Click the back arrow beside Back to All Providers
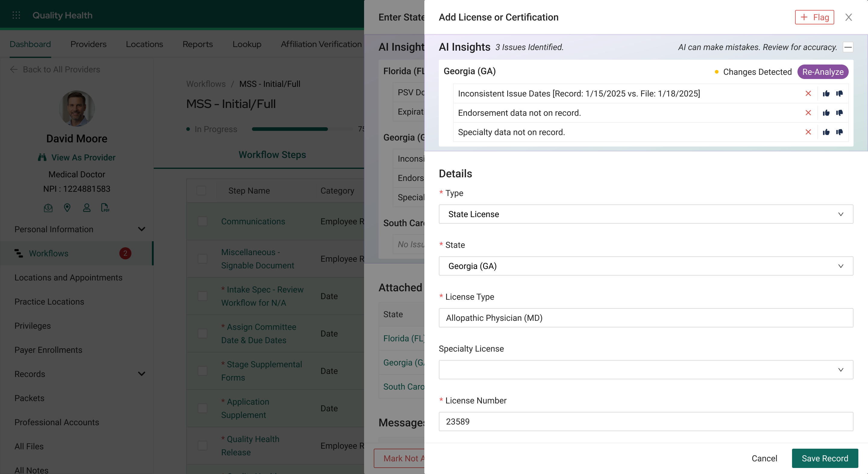Viewport: 868px width, 474px height. pos(14,69)
